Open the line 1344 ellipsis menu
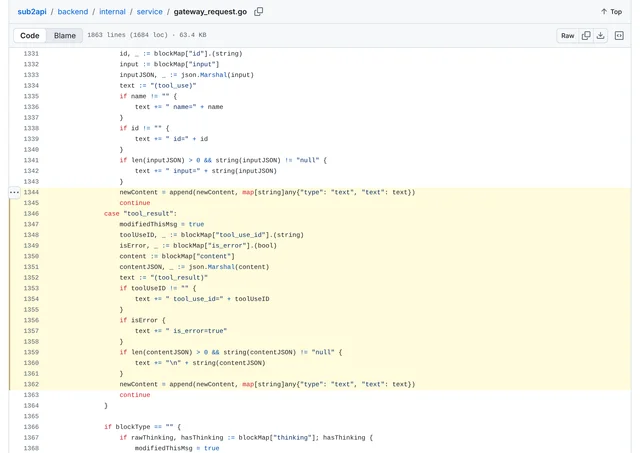 click(14, 192)
